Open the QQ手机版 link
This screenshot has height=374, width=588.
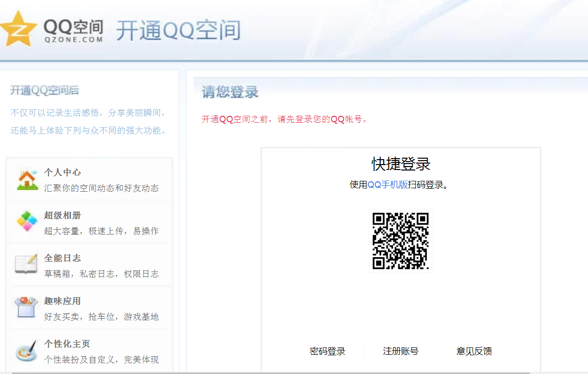pyautogui.click(x=388, y=185)
